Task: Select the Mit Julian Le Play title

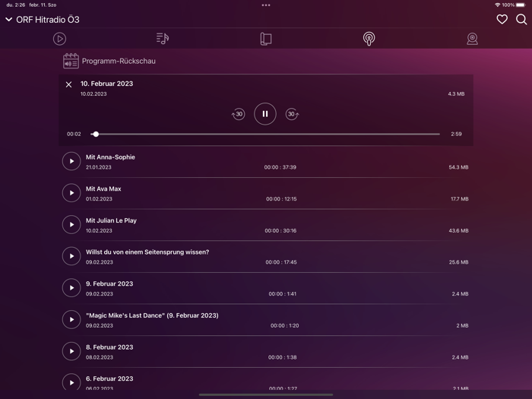Action: click(x=111, y=220)
